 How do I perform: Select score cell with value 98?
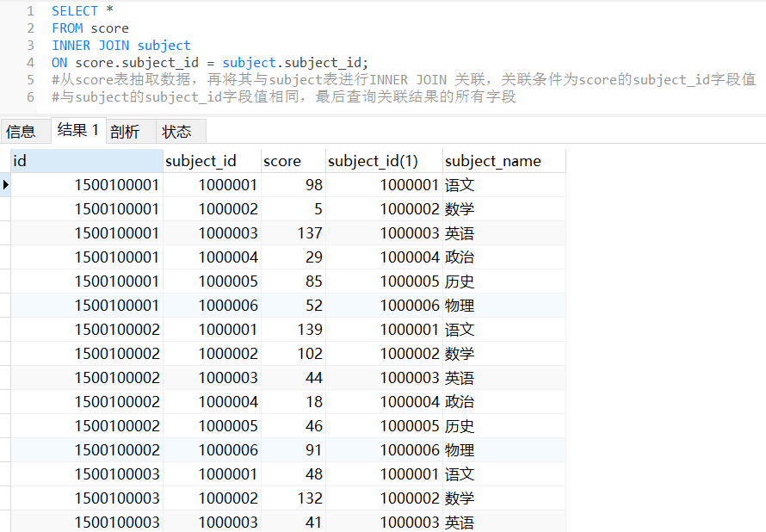click(x=293, y=185)
